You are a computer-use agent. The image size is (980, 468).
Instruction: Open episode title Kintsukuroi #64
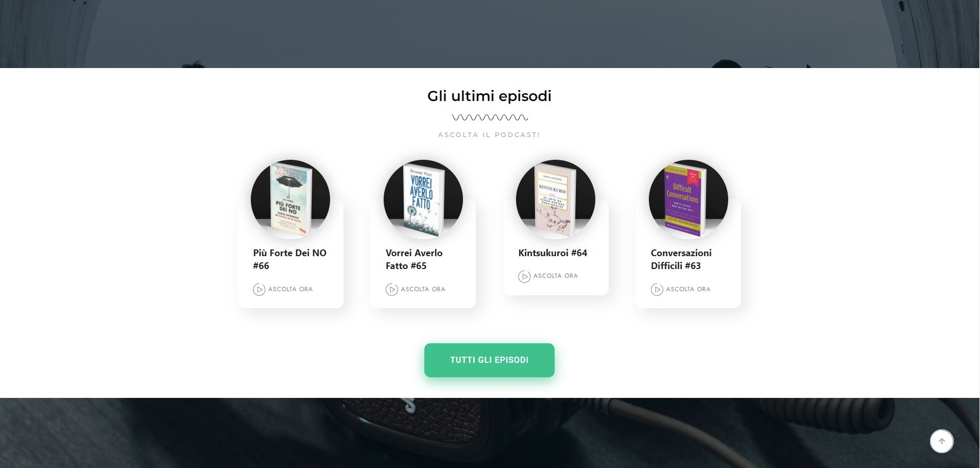pyautogui.click(x=553, y=253)
